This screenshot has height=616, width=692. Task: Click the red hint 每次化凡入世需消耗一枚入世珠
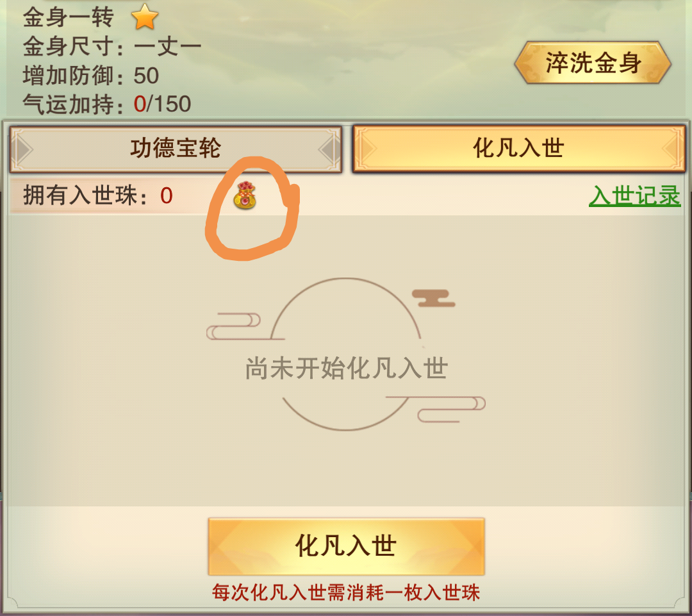[x=346, y=592]
